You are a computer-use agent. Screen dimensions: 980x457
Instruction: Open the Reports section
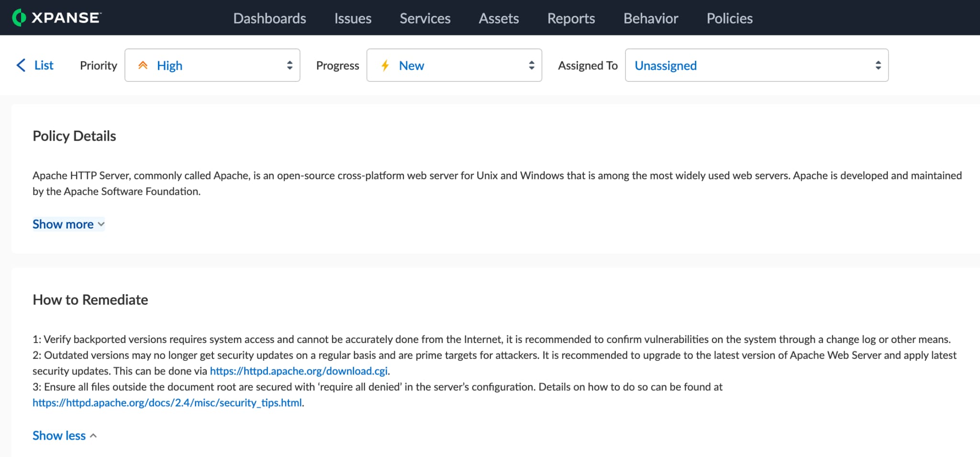pyautogui.click(x=571, y=18)
